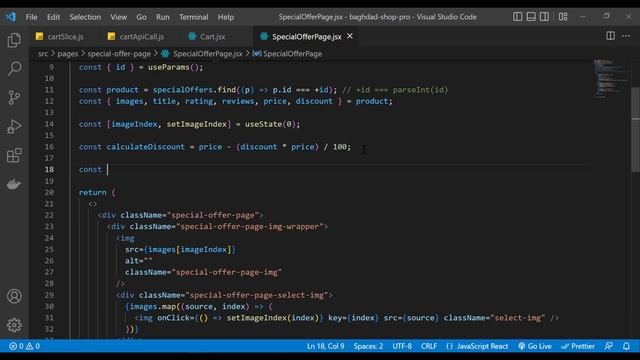The width and height of the screenshot is (640, 360).
Task: Click "select-img" className string on line 31
Action: pyautogui.click(x=518, y=318)
